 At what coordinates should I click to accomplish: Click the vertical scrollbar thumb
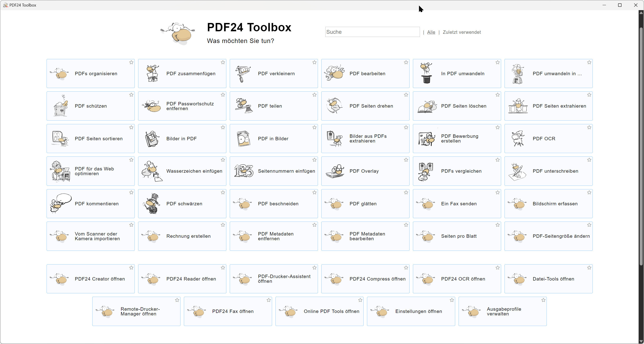click(x=641, y=146)
